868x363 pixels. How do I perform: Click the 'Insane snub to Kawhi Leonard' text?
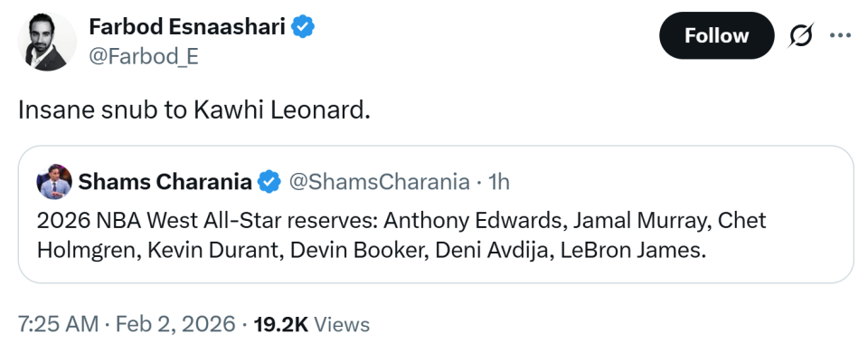point(194,110)
